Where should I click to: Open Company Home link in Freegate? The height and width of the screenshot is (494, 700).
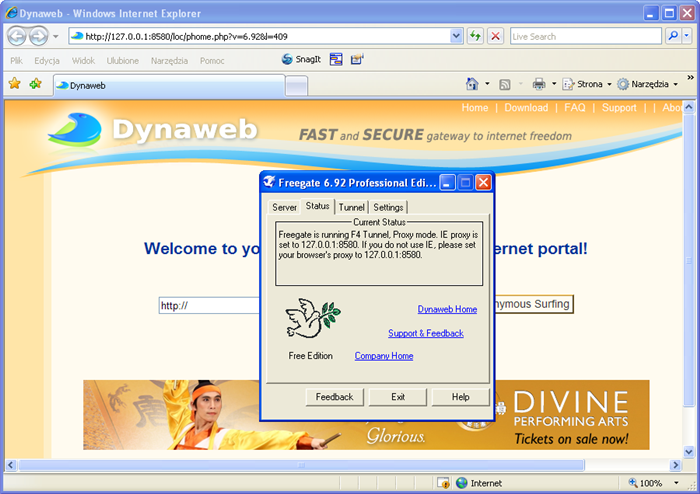(x=383, y=356)
